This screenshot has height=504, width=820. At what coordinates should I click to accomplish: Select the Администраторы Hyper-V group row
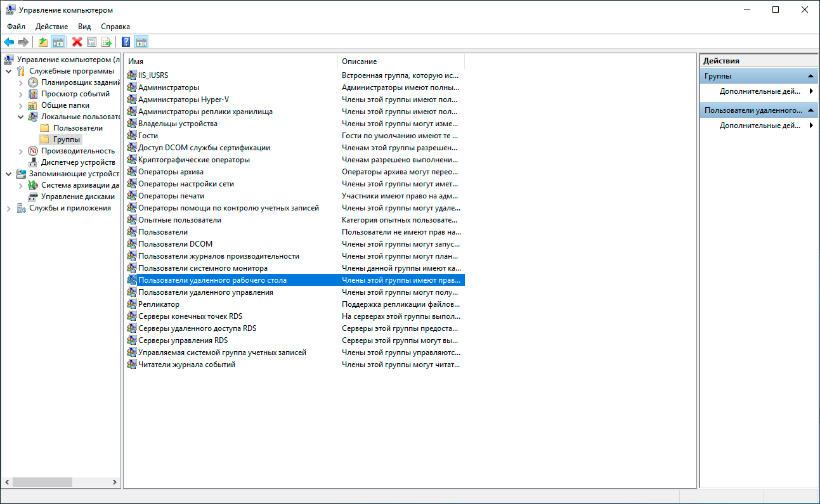(x=295, y=100)
